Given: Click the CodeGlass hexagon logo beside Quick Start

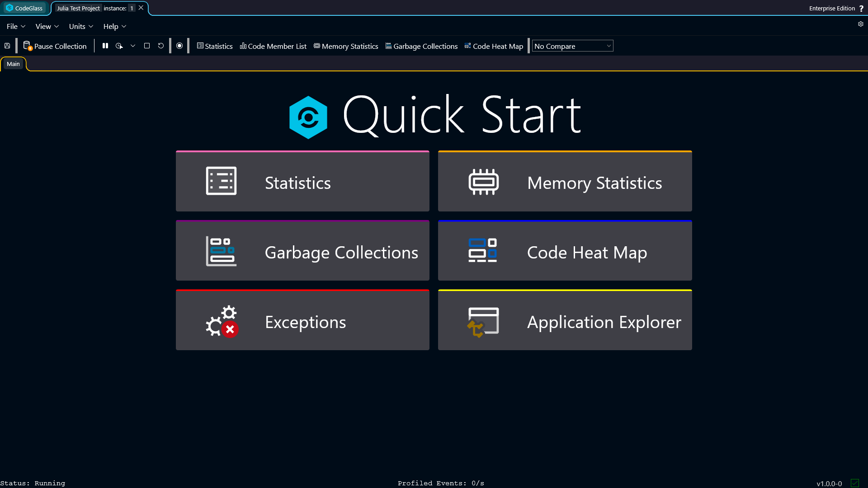Looking at the screenshot, I should pyautogui.click(x=308, y=117).
